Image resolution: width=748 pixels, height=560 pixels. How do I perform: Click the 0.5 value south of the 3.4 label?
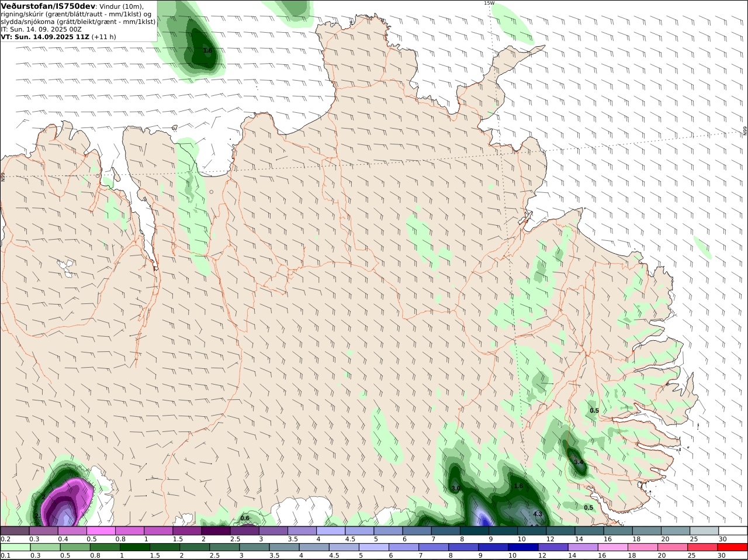point(588,507)
